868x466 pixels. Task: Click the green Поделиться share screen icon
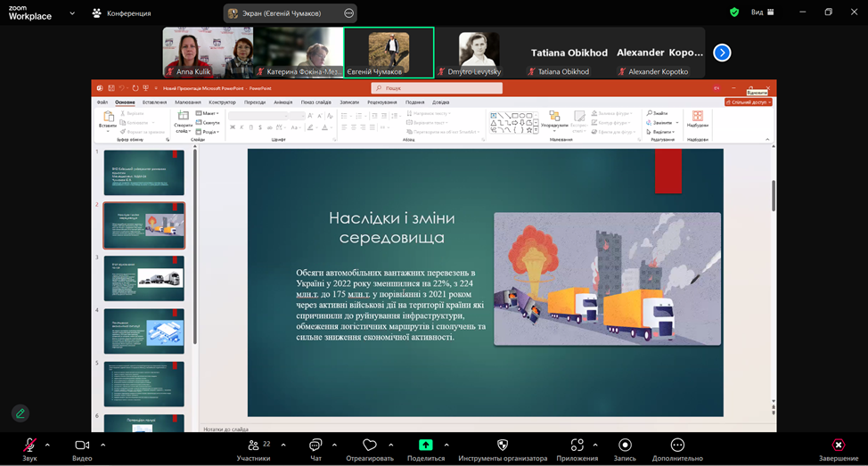tap(425, 445)
